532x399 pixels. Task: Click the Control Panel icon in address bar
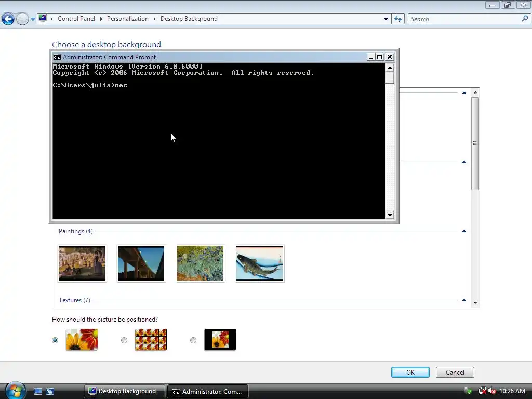(43, 18)
